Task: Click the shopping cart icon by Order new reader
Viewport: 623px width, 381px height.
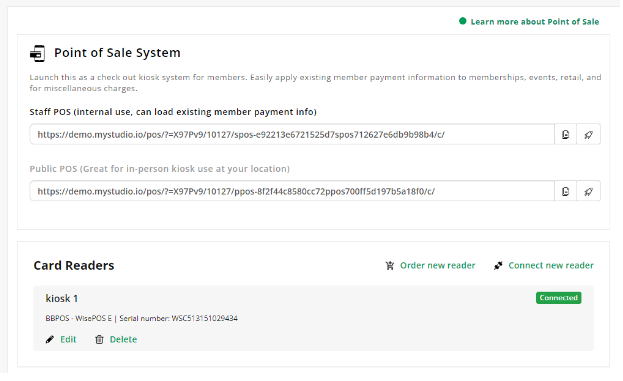Action: tap(390, 265)
